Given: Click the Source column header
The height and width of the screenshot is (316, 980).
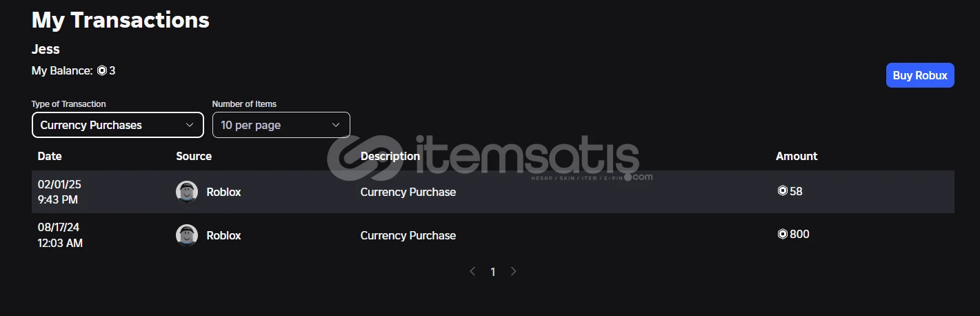Looking at the screenshot, I should click(194, 156).
